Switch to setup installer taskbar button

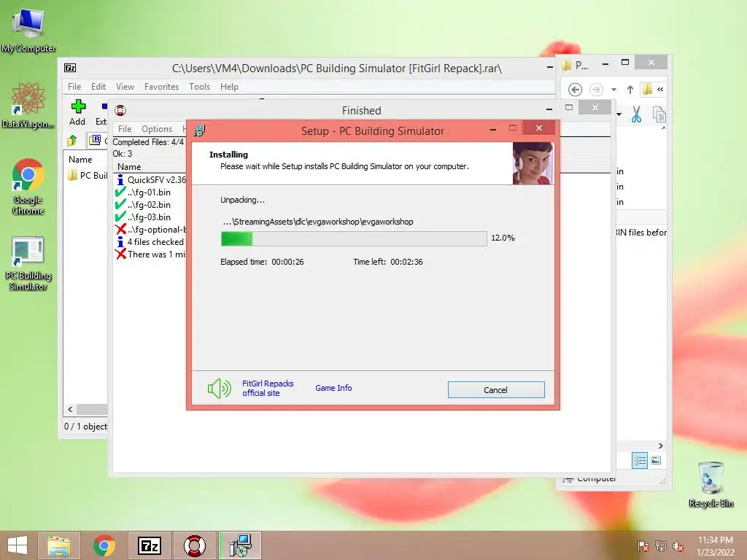click(240, 545)
